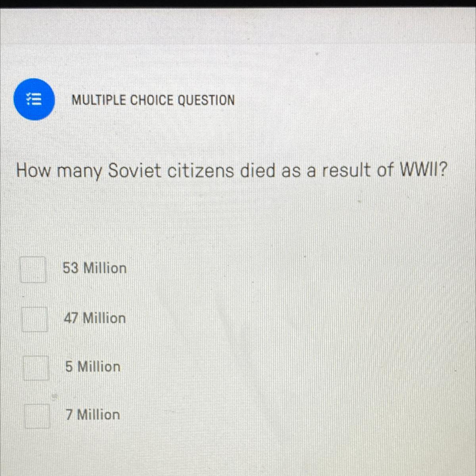Screen dimensions: 476x476
Task: Tick the checkbox for 47 Million
Action: click(35, 319)
